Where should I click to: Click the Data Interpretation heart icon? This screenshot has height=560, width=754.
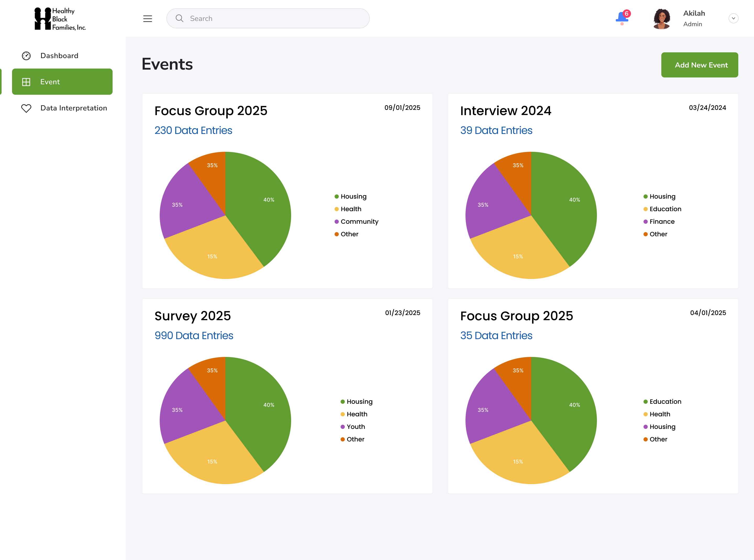[26, 108]
